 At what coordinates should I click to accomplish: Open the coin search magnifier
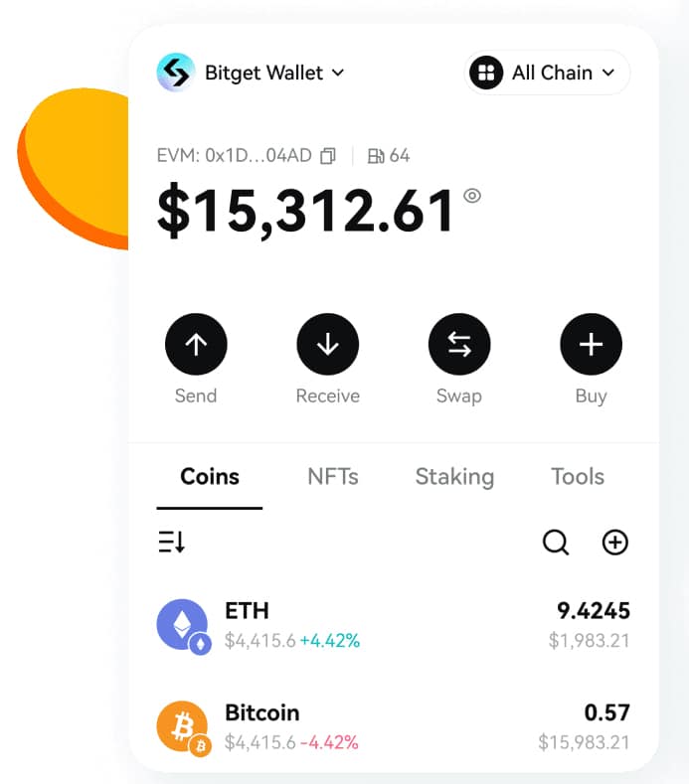pyautogui.click(x=555, y=542)
